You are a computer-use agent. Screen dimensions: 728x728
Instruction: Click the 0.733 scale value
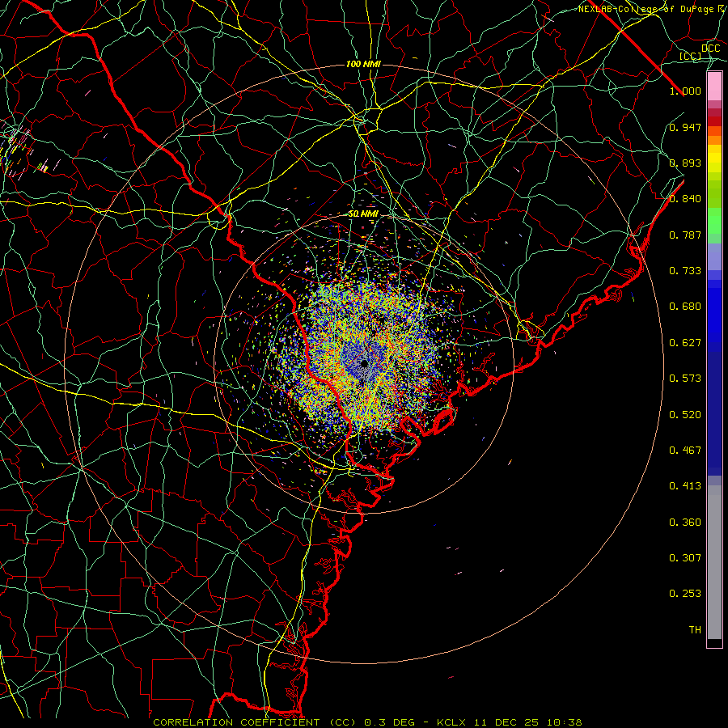coord(685,271)
